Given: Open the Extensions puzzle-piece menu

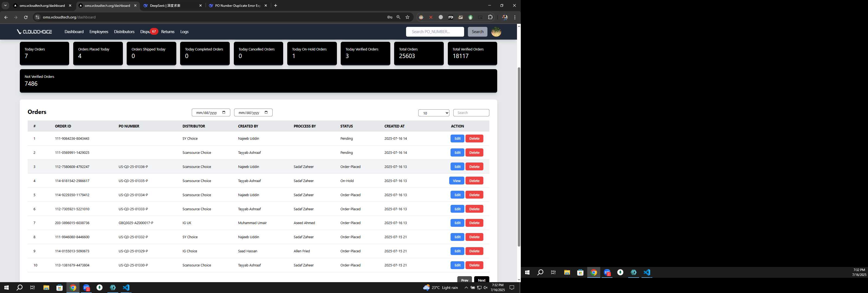Looking at the screenshot, I should pos(490,17).
